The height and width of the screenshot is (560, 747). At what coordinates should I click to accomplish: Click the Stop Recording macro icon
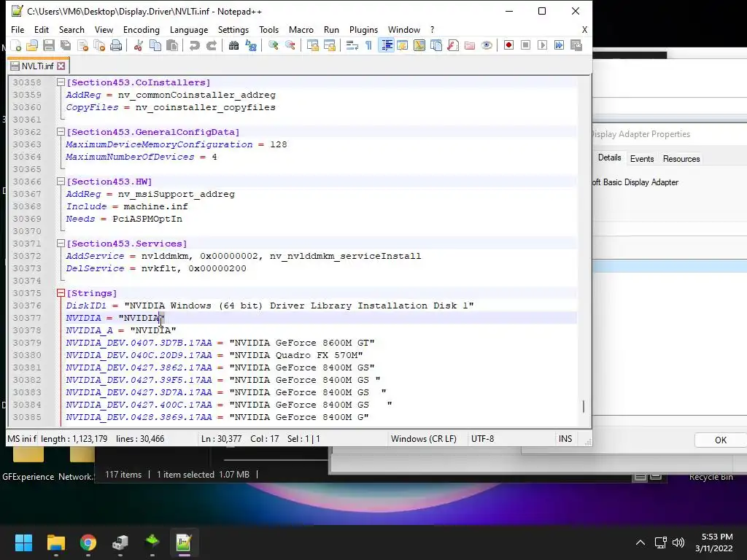[x=525, y=45]
